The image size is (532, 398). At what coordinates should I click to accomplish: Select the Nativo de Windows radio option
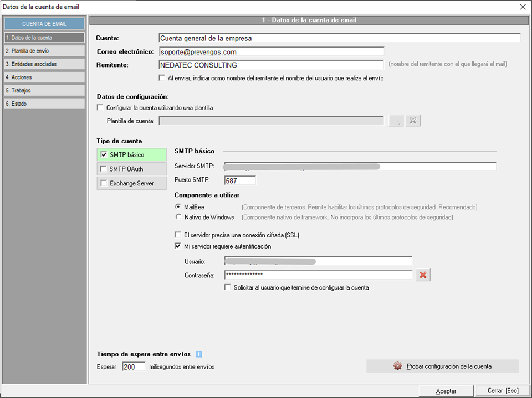click(178, 217)
